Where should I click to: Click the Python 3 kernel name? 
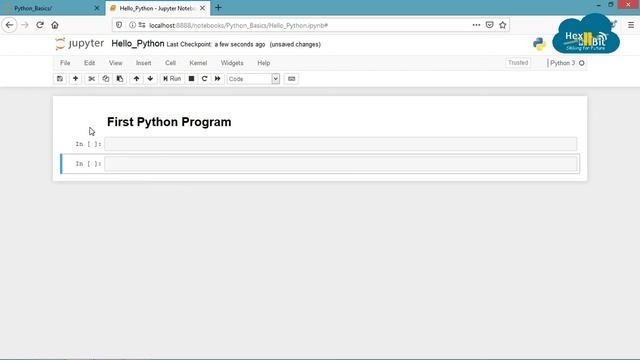pos(562,63)
